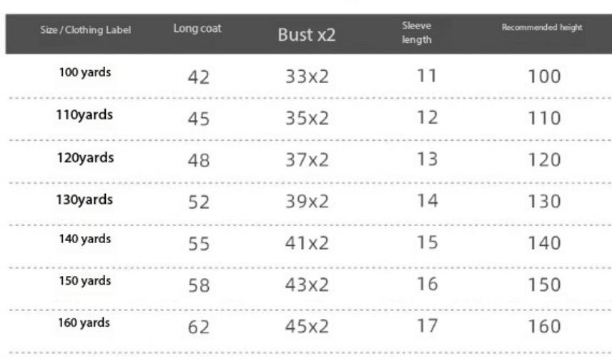Click the Bust x2 column header
This screenshot has height=364, width=612.
pyautogui.click(x=308, y=35)
